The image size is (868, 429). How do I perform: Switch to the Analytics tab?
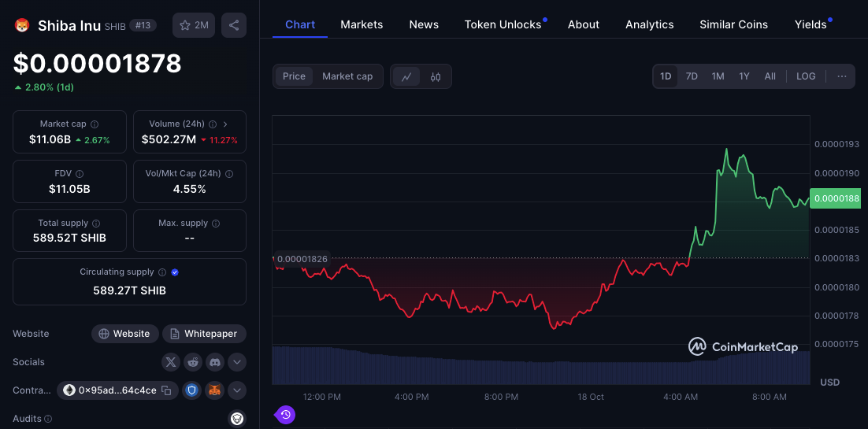point(649,24)
